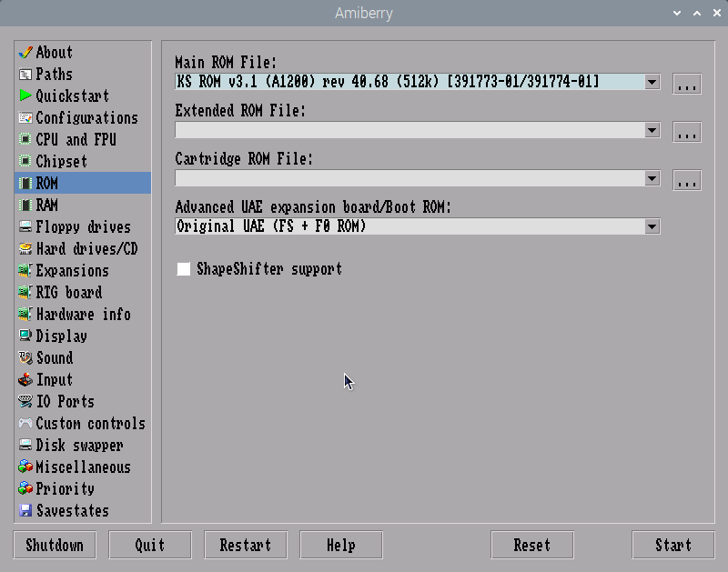728x572 pixels.
Task: Switch to the Hard drives/CD section label
Action: 86,248
